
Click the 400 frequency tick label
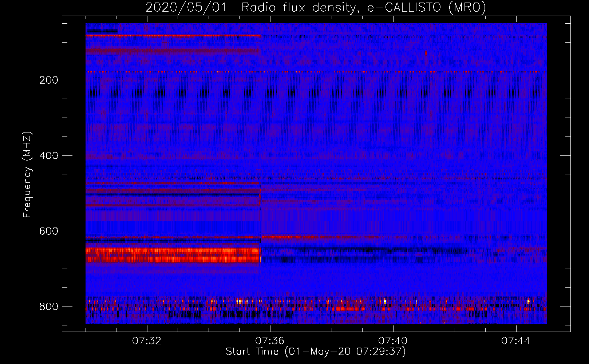point(49,156)
